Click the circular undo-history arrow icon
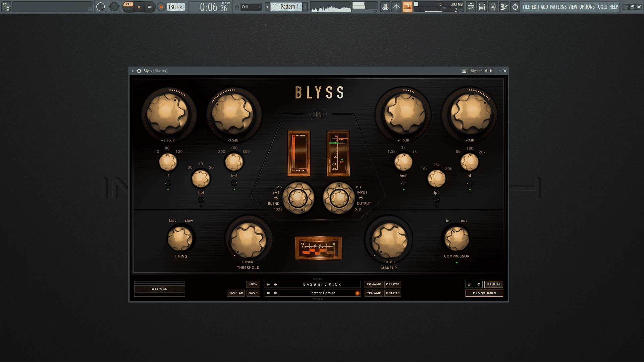 pyautogui.click(x=515, y=7)
